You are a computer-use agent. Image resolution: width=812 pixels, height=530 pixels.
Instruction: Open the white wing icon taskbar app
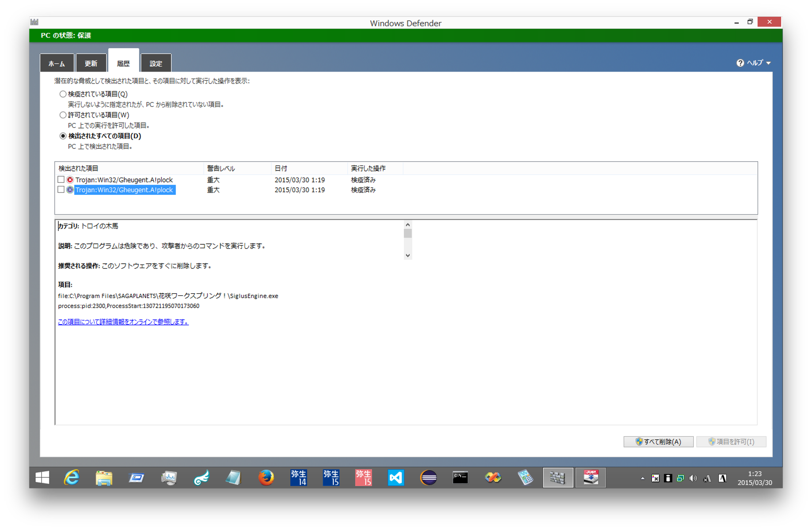(x=201, y=477)
